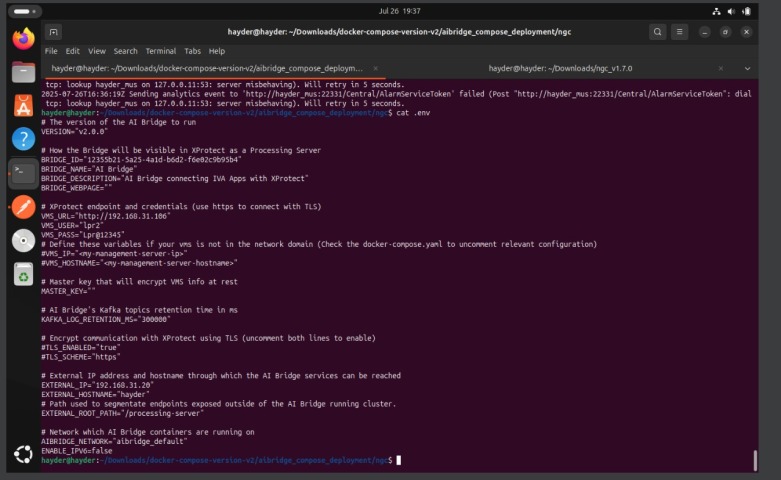
Task: Switch to the ngc_v1.7.0 terminal tab
Action: pyautogui.click(x=560, y=68)
